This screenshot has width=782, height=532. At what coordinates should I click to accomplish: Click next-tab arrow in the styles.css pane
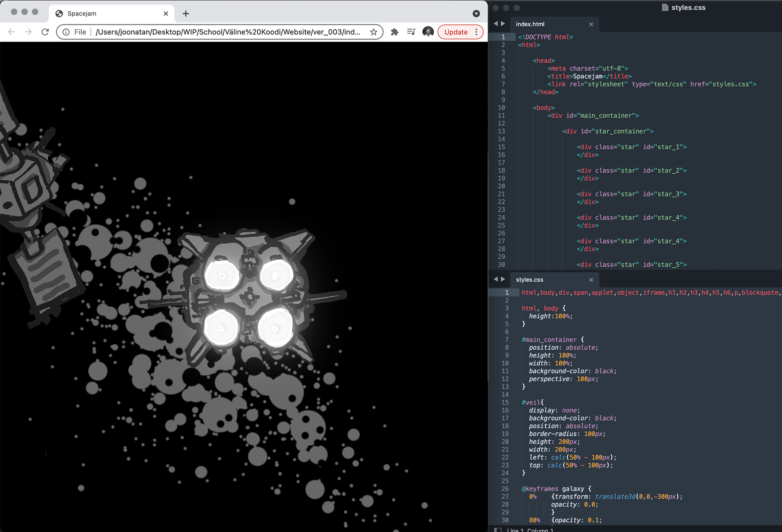click(503, 279)
